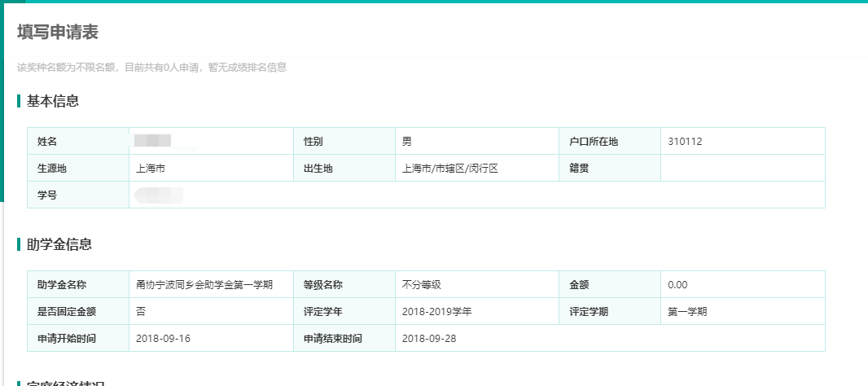Select the 评定学年 value 2018-2019学年
The width and height of the screenshot is (868, 386).
(436, 312)
